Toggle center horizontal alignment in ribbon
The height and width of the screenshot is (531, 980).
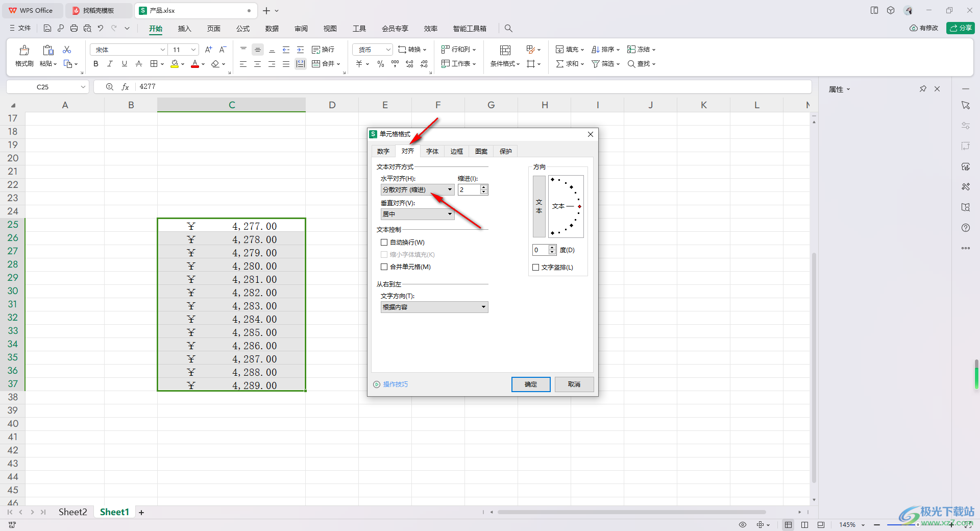pos(257,64)
